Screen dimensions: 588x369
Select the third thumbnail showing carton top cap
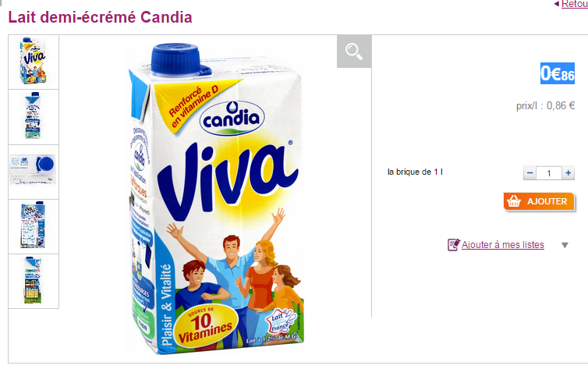coord(34,172)
